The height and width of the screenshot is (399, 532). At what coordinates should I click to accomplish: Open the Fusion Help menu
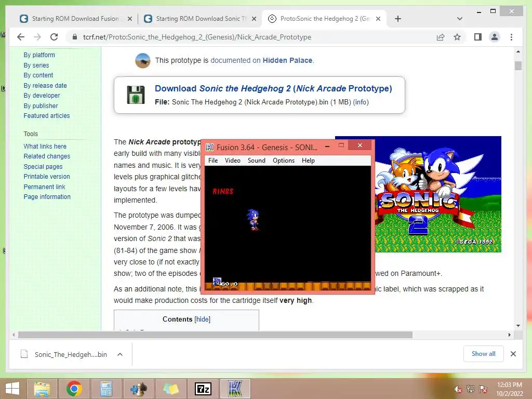308,161
